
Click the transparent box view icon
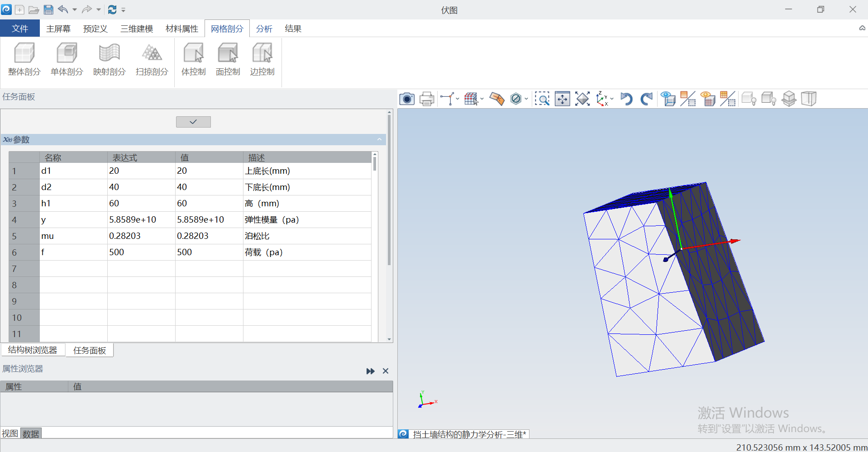point(809,99)
